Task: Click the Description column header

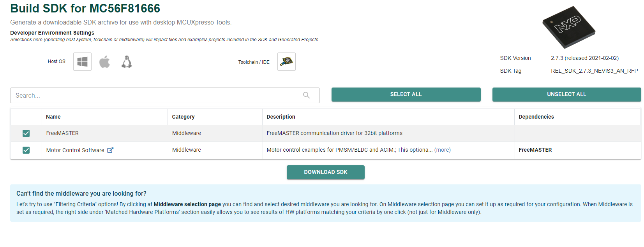Action: point(281,117)
